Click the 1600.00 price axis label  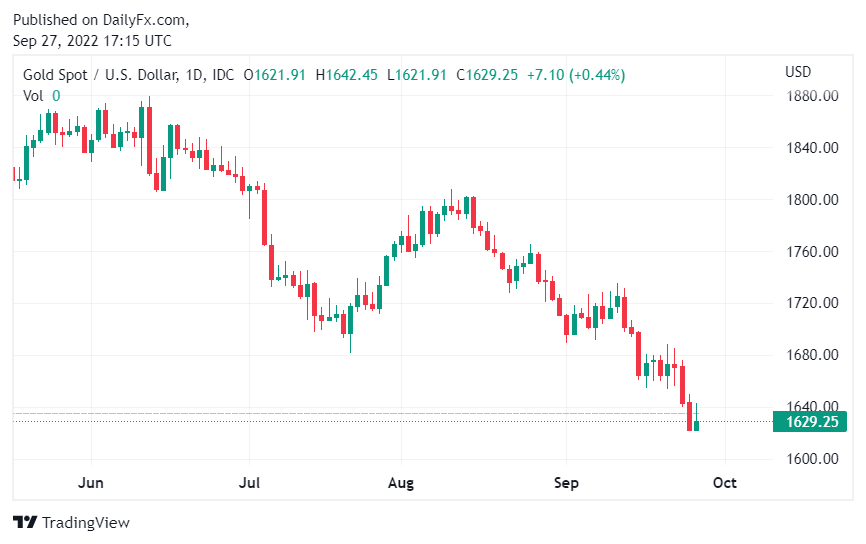pos(810,459)
